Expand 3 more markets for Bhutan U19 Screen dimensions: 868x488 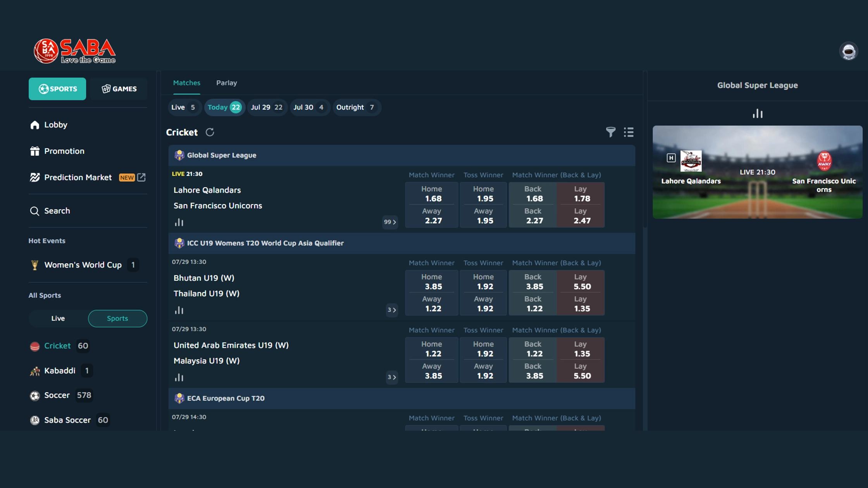(x=392, y=310)
